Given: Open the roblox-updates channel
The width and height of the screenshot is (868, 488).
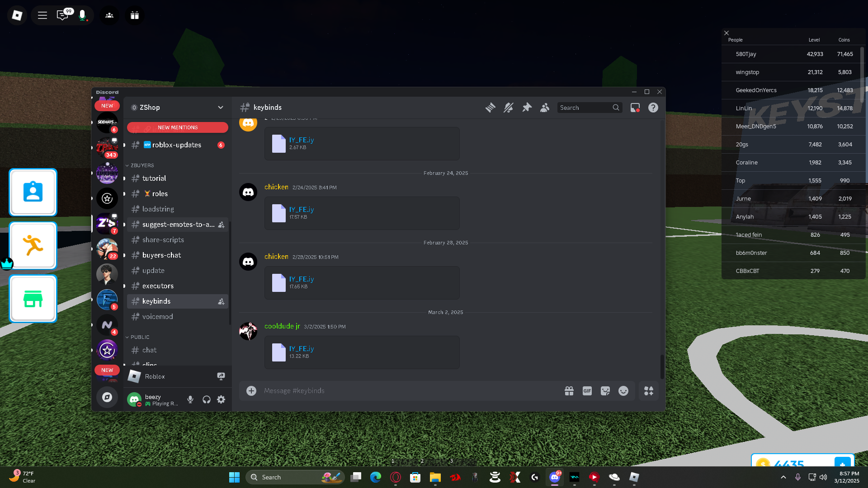Looking at the screenshot, I should (x=178, y=145).
